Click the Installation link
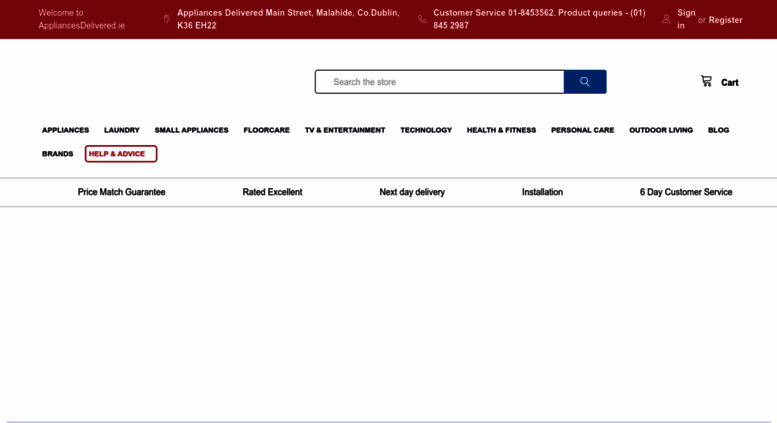The height and width of the screenshot is (423, 777). (542, 192)
